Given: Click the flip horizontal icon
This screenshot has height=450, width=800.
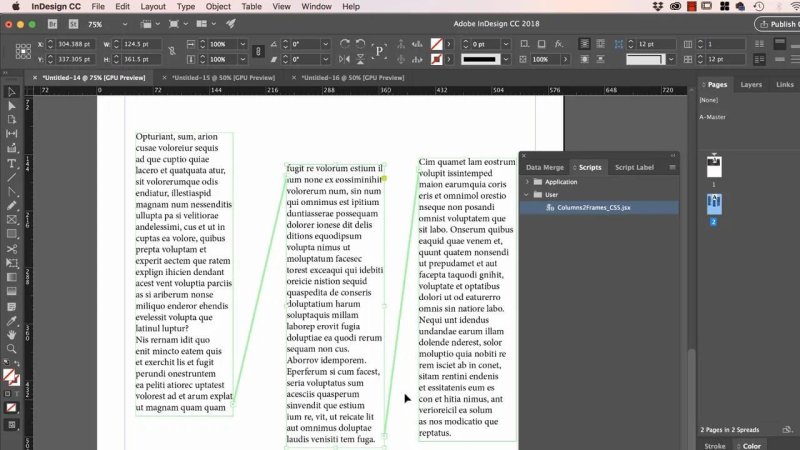Looking at the screenshot, I should click(x=345, y=59).
